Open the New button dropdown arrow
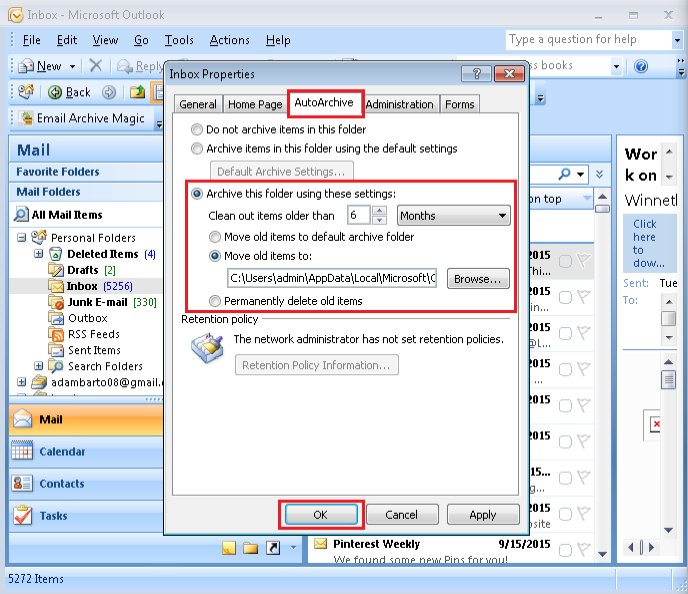The width and height of the screenshot is (688, 594). click(72, 67)
